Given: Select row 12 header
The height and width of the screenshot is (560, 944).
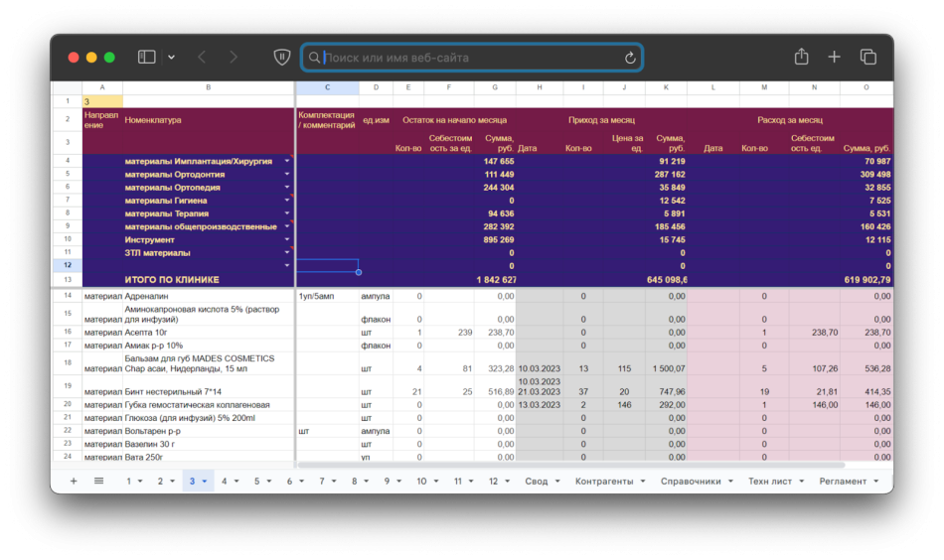Looking at the screenshot, I should pos(68,265).
